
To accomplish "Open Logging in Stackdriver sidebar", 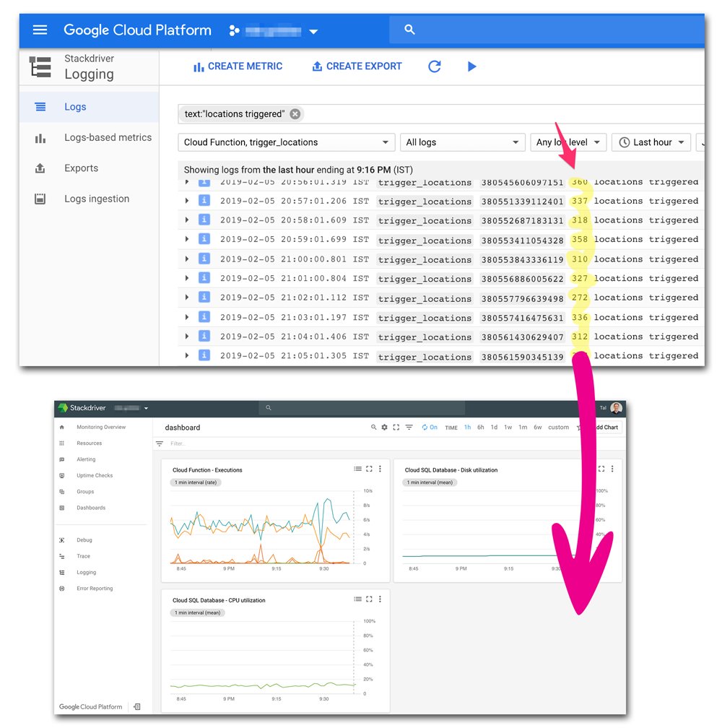I will pos(87,573).
